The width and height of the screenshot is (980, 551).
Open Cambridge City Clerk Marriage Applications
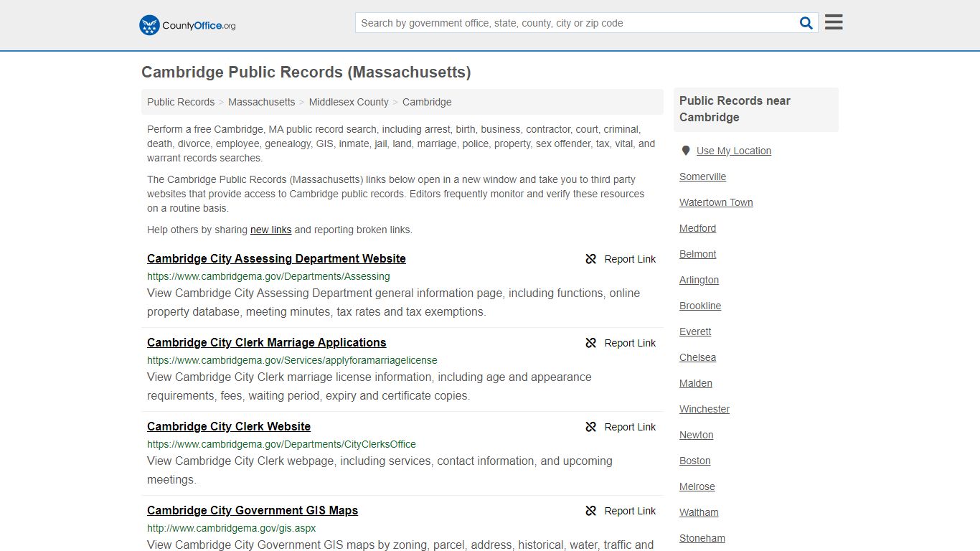267,342
